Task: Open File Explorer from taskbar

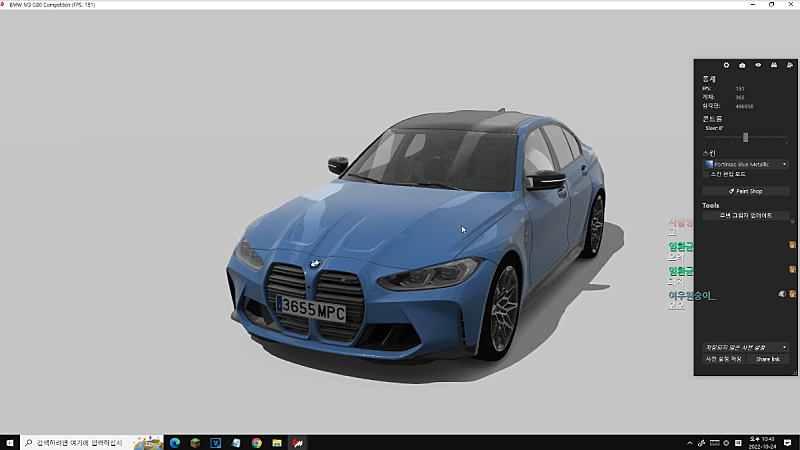Action: pyautogui.click(x=277, y=443)
